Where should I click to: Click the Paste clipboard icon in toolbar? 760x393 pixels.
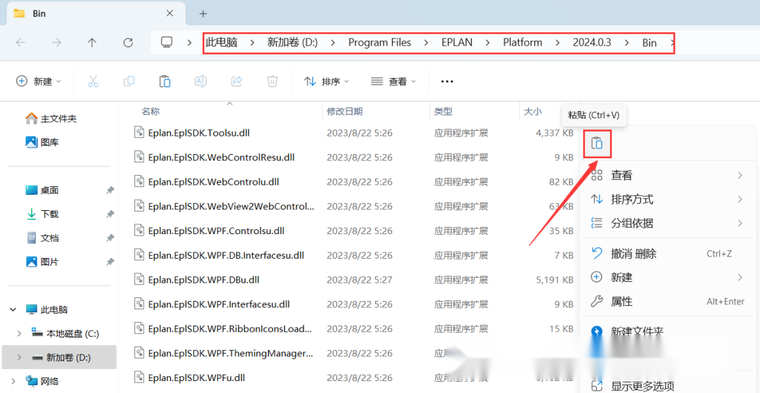coord(165,81)
